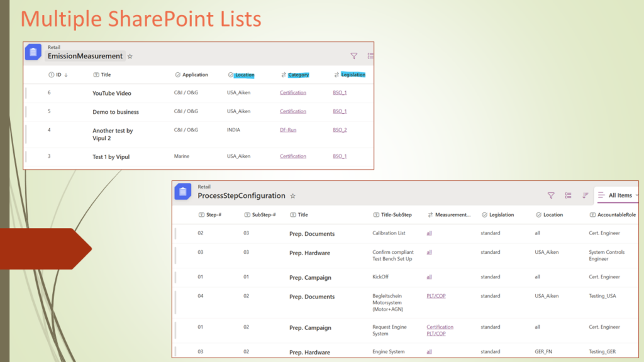Open the Title column header in ProcessStepConfiguration

click(299, 215)
